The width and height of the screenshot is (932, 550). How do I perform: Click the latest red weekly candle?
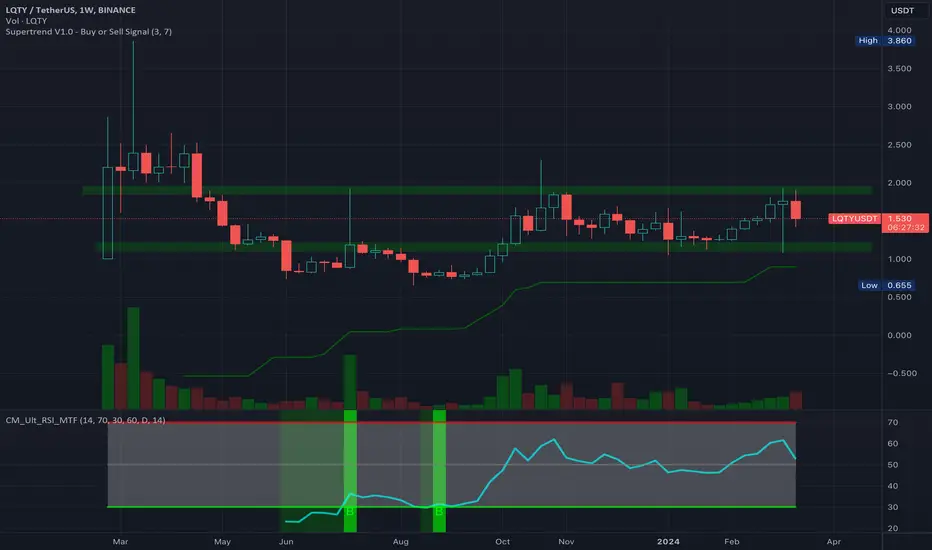(796, 210)
